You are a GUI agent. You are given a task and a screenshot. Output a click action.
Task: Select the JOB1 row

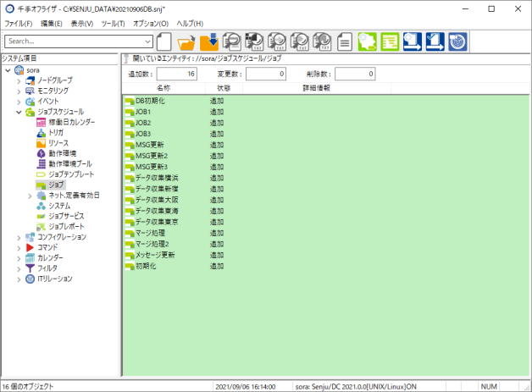tap(325, 112)
